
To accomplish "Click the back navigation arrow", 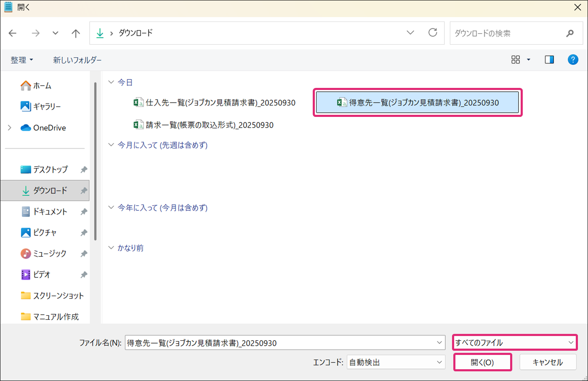I will point(13,33).
